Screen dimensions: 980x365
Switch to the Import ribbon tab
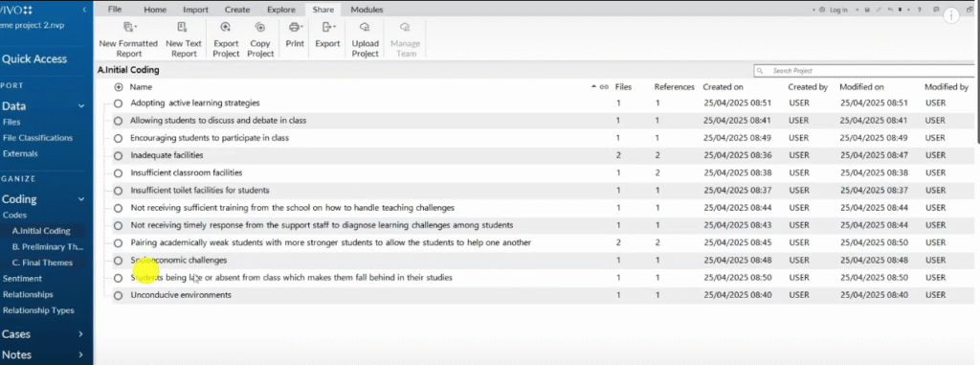[195, 10]
